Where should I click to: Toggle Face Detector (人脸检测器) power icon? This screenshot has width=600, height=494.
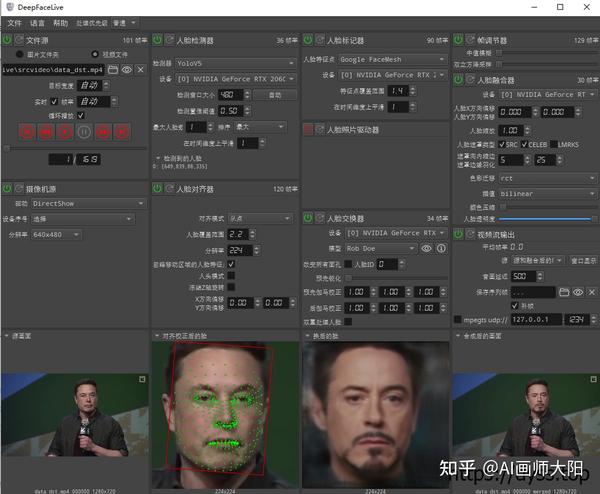(x=157, y=39)
